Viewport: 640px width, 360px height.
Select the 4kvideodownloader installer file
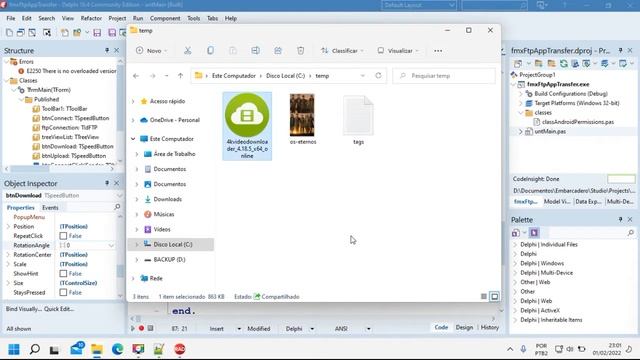[247, 126]
